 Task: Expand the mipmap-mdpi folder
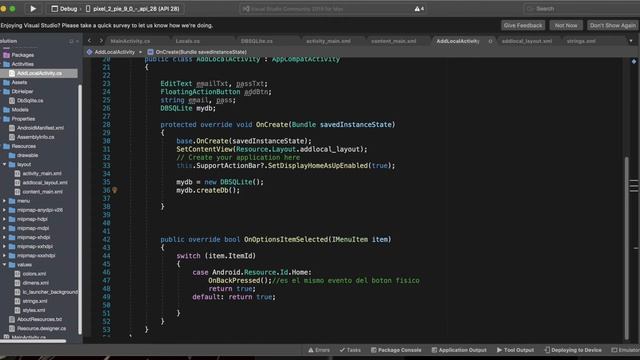pyautogui.click(x=4, y=228)
